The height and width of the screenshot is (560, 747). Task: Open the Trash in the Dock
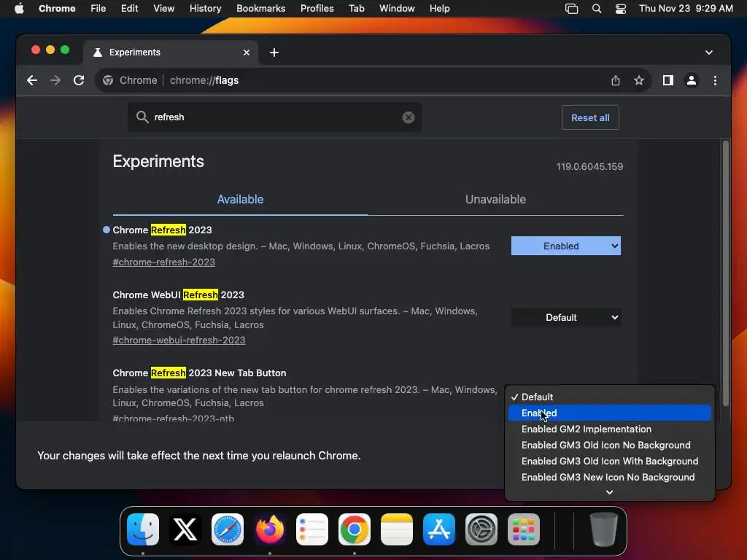(x=603, y=529)
